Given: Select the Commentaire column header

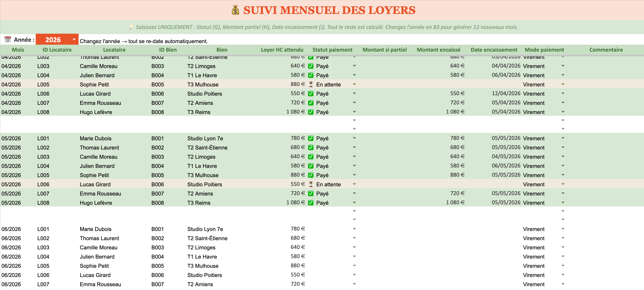Looking at the screenshot, I should (x=606, y=50).
